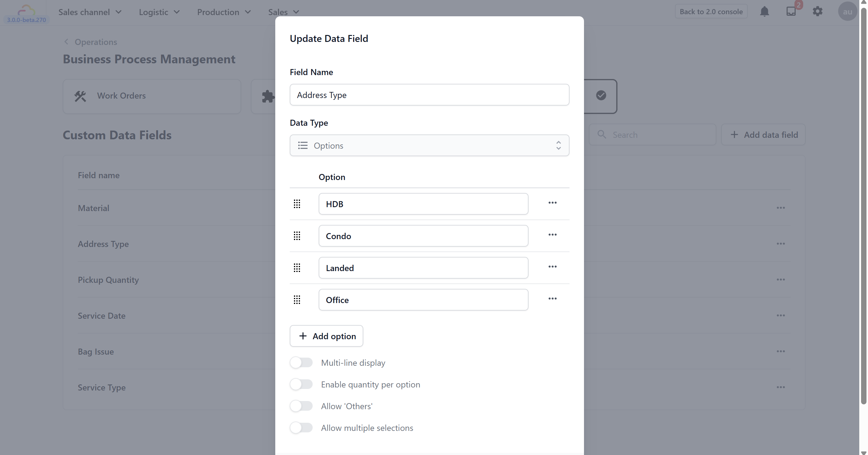Switch on the Allow 'Others' toggle
Image resolution: width=868 pixels, height=455 pixels.
click(x=301, y=406)
